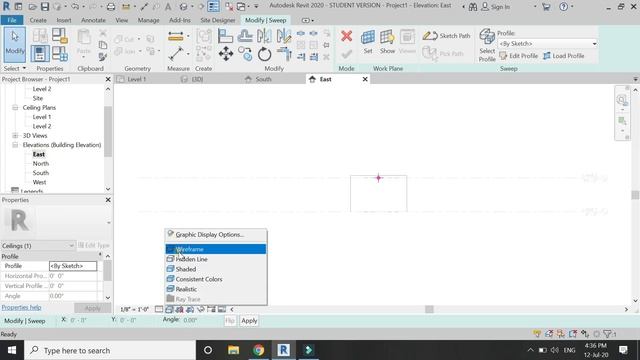Viewport: 640px width, 360px height.
Task: Click Family Category and Parameters icon
Action: click(60, 36)
